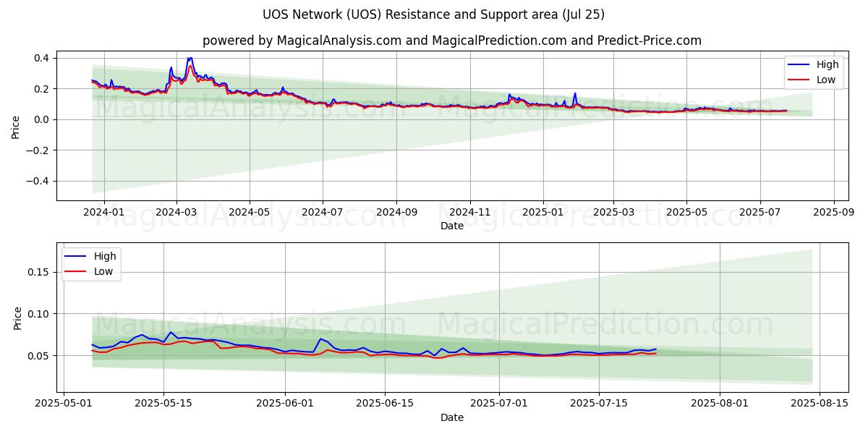Click the '2025-09' x-axis label in the top chart
The width and height of the screenshot is (868, 434).
click(x=834, y=212)
